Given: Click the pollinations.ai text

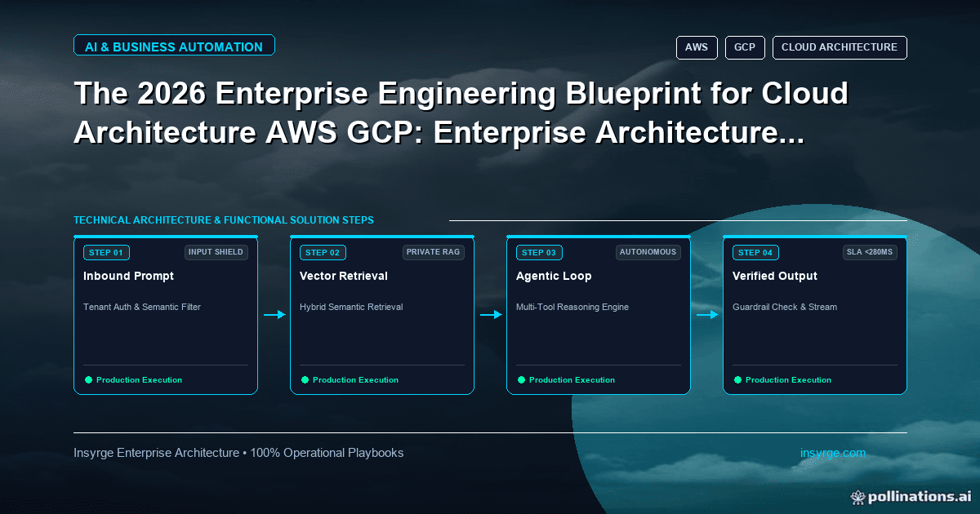Looking at the screenshot, I should pos(920,496).
